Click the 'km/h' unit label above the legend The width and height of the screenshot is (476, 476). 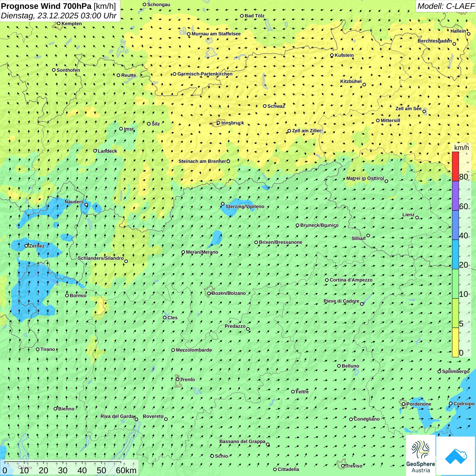click(461, 148)
